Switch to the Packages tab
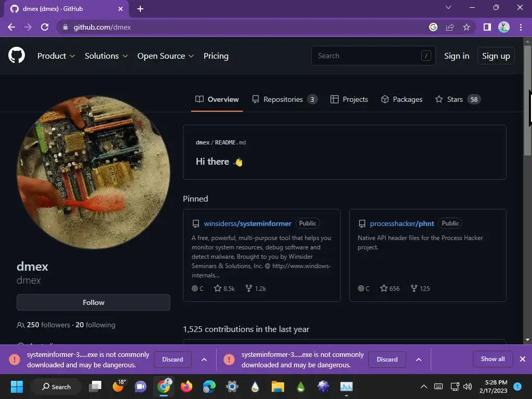Image resolution: width=532 pixels, height=399 pixels. (402, 99)
